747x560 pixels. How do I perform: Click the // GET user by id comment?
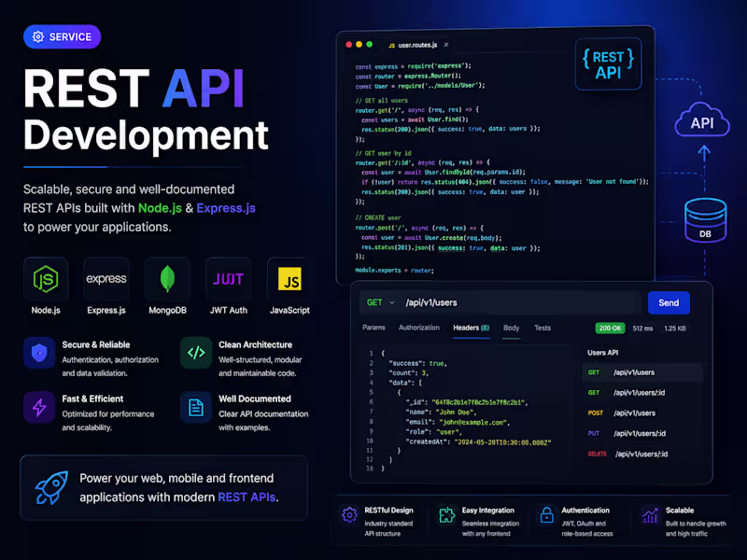[x=384, y=153]
